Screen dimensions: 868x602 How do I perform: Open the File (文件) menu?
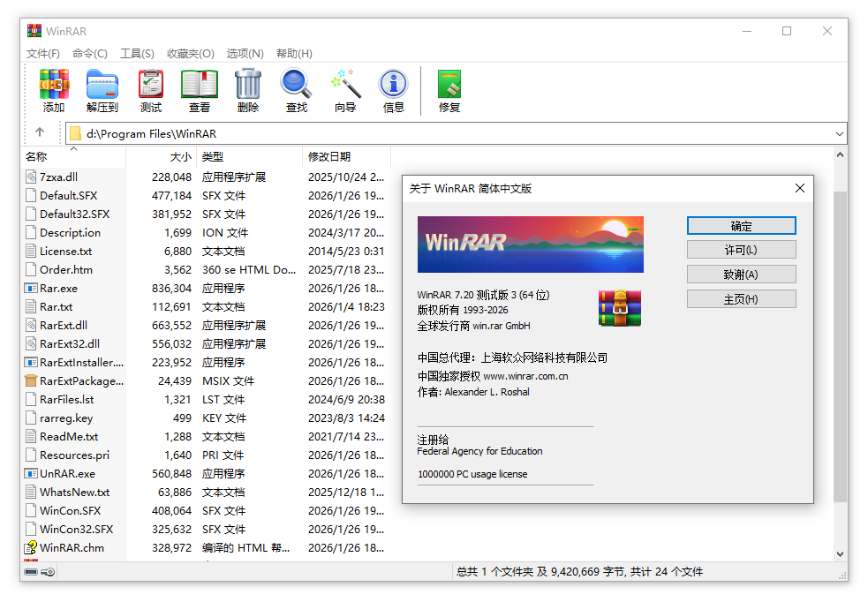(43, 54)
